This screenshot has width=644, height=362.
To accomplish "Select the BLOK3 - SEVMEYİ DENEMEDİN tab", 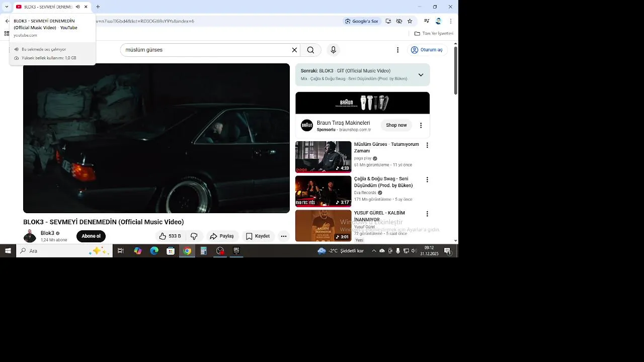I will tap(48, 7).
